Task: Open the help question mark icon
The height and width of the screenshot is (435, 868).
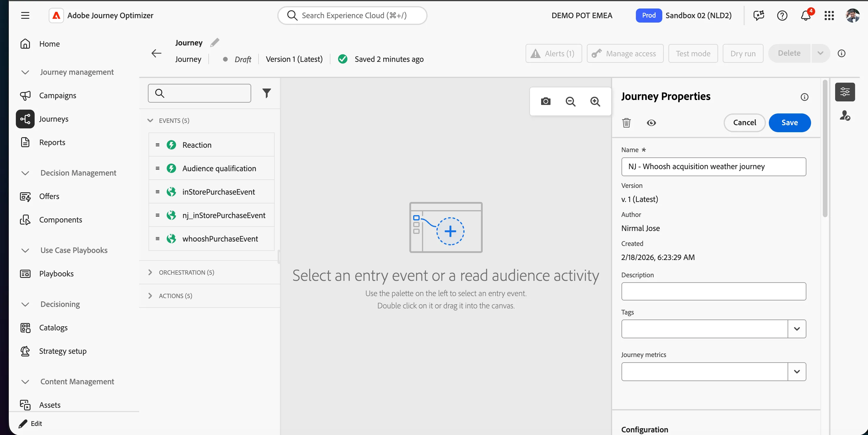Action: click(782, 16)
